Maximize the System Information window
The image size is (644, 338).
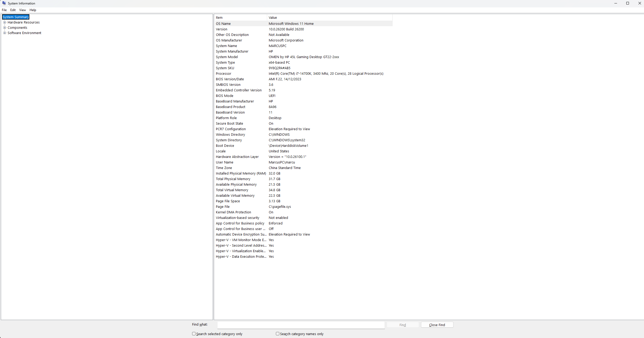628,3
